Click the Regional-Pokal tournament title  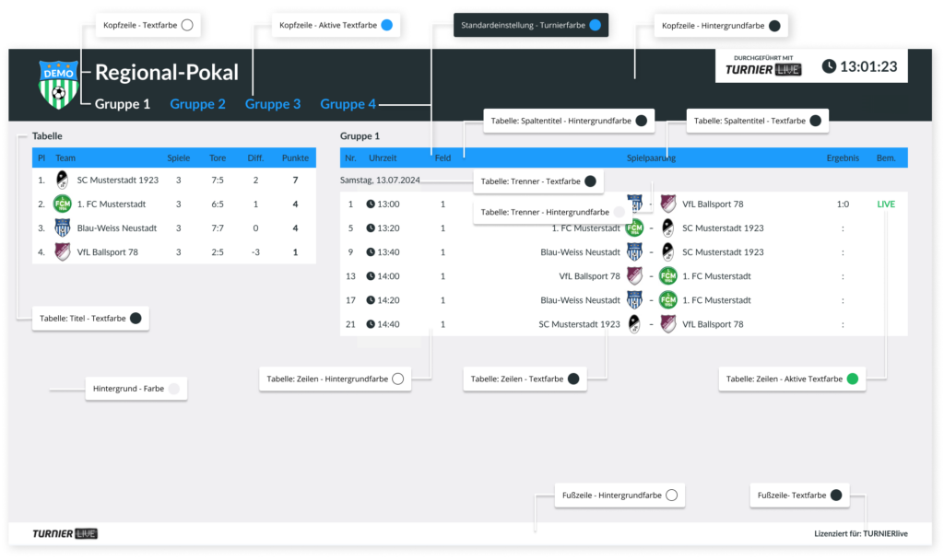click(167, 72)
